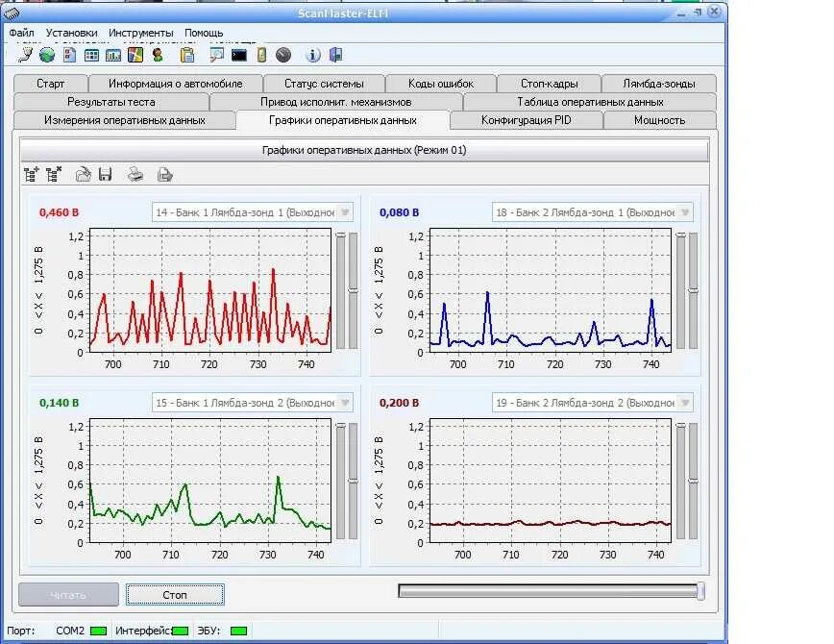The height and width of the screenshot is (644, 834).
Task: Switch to the Стоп-кадры tab
Action: click(x=550, y=84)
